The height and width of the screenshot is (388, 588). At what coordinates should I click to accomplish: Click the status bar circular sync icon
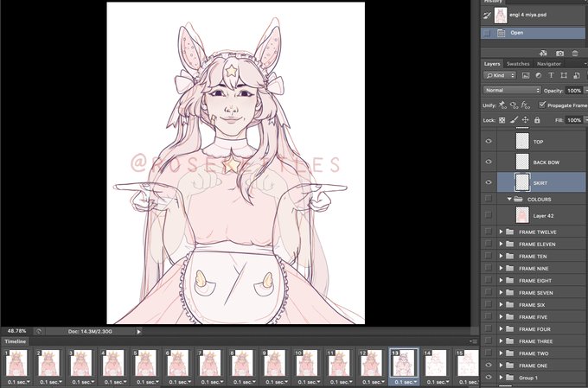pyautogui.click(x=38, y=331)
